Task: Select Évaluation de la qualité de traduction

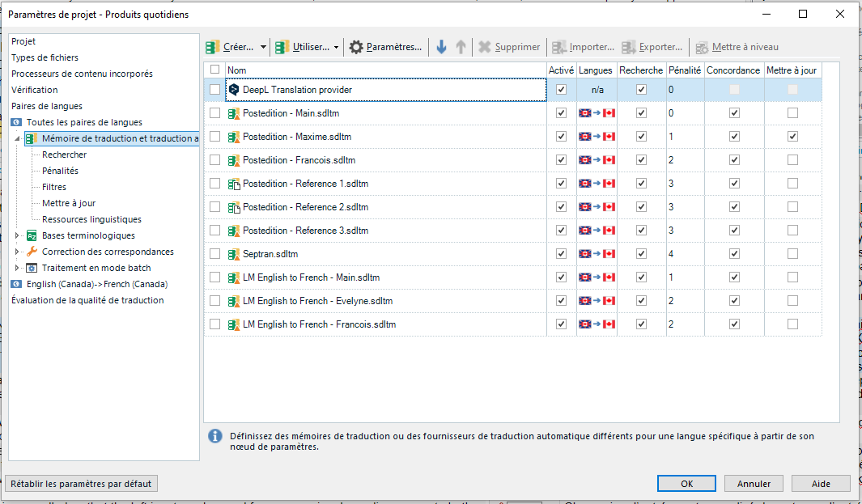Action: click(87, 300)
